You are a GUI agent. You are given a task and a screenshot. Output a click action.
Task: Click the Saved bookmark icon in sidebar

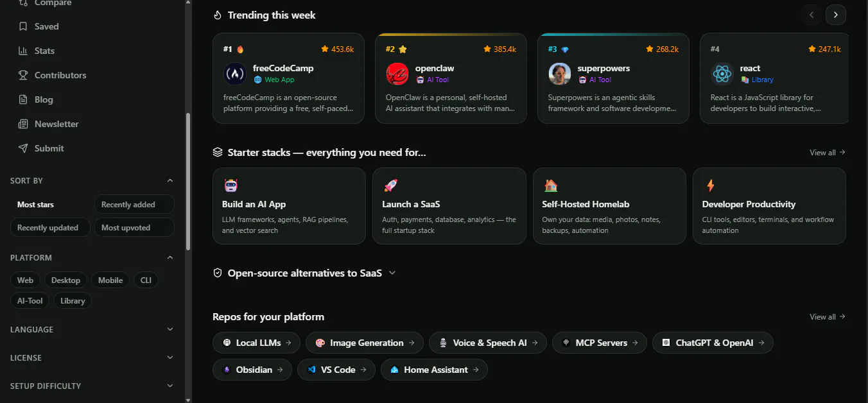[23, 26]
